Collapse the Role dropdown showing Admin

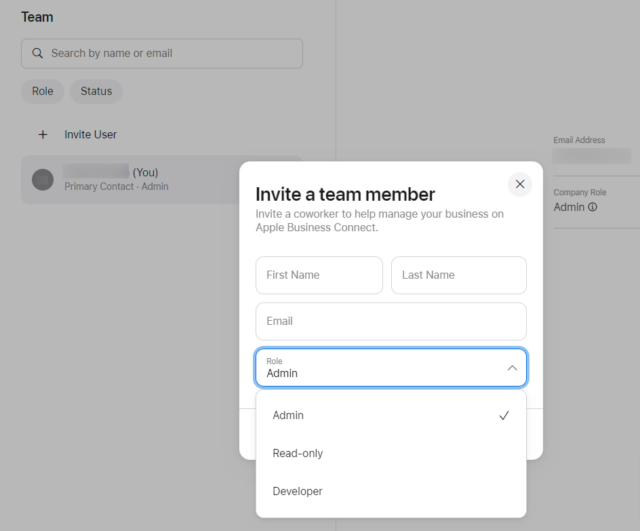coord(380,368)
